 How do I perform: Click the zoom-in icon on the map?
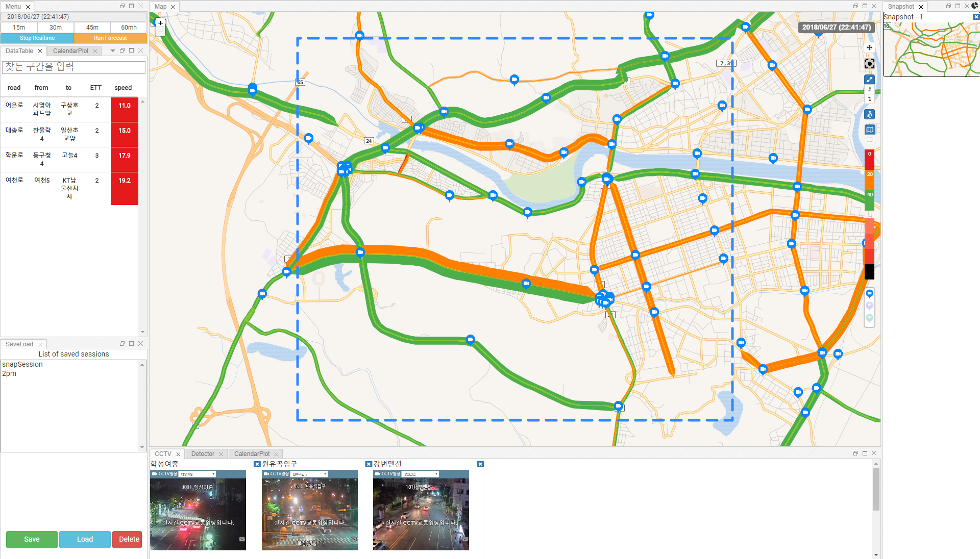[x=161, y=23]
